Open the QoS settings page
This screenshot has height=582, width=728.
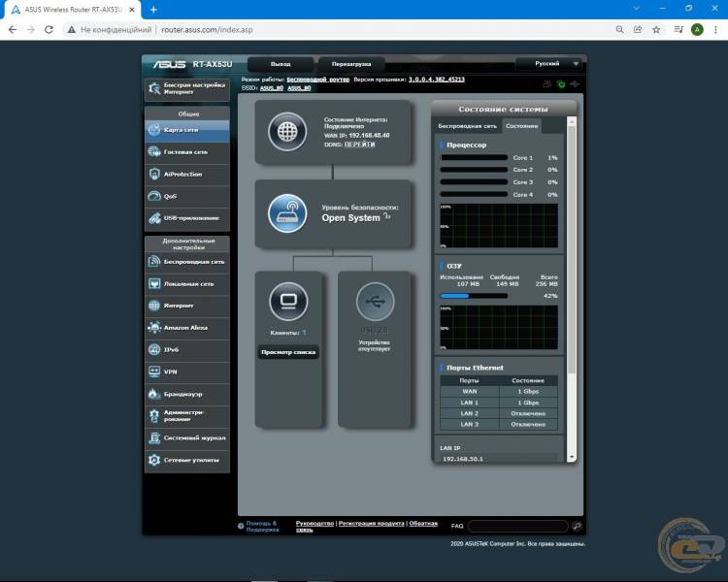(187, 196)
